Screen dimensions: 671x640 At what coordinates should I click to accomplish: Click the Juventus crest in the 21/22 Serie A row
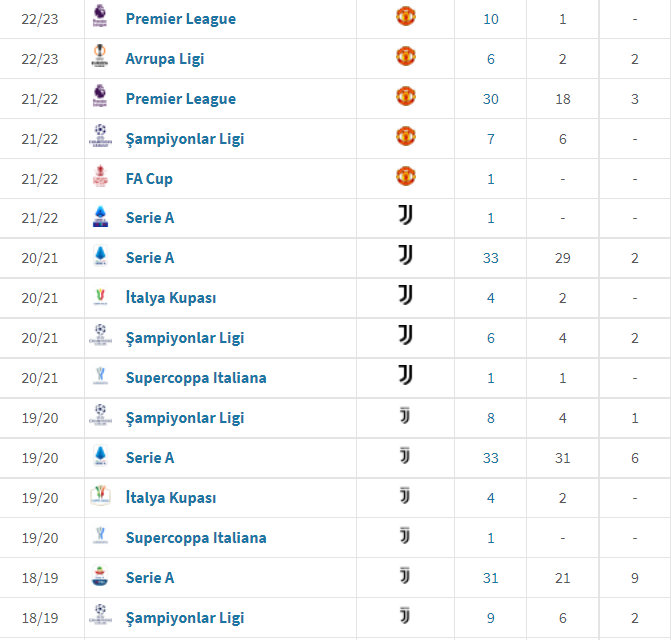pyautogui.click(x=405, y=215)
